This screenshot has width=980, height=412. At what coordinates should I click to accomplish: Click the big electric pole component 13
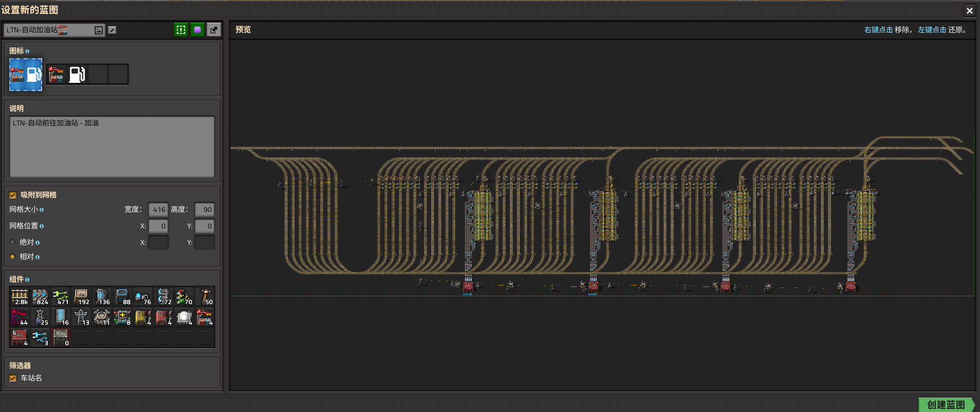(81, 317)
